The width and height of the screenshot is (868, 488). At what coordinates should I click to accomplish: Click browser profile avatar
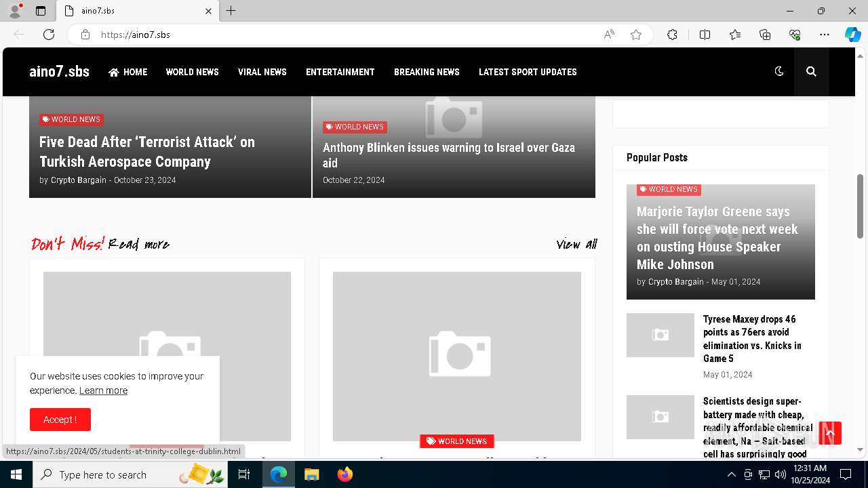[15, 11]
